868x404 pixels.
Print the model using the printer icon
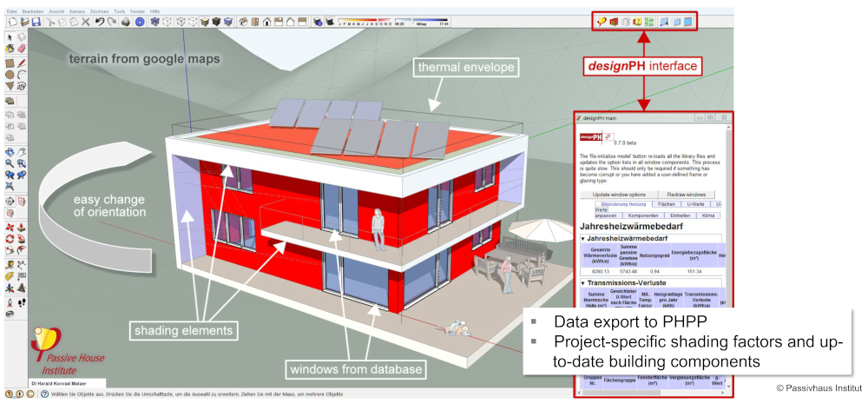click(125, 23)
